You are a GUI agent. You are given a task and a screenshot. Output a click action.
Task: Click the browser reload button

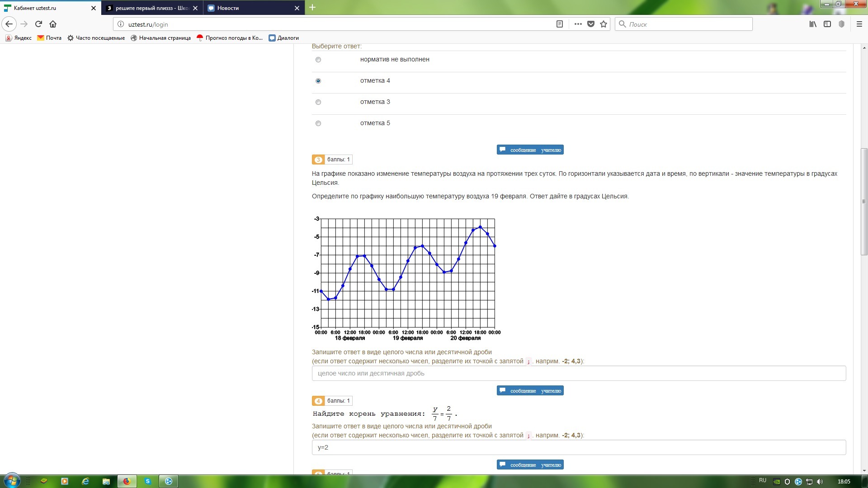click(x=38, y=24)
